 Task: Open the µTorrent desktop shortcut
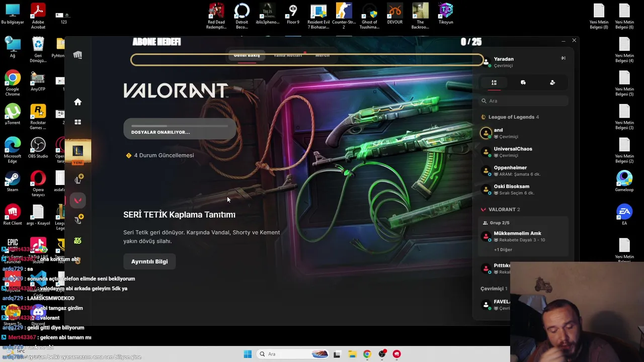(13, 115)
